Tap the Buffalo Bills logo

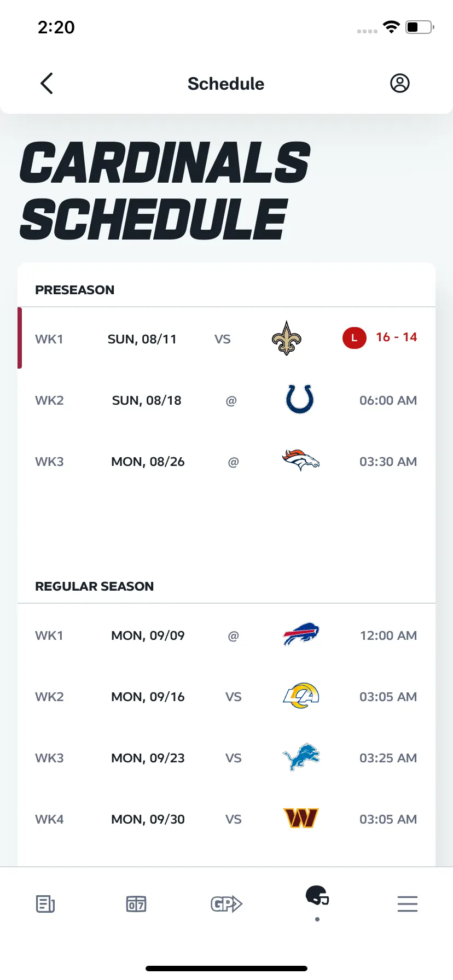(301, 634)
